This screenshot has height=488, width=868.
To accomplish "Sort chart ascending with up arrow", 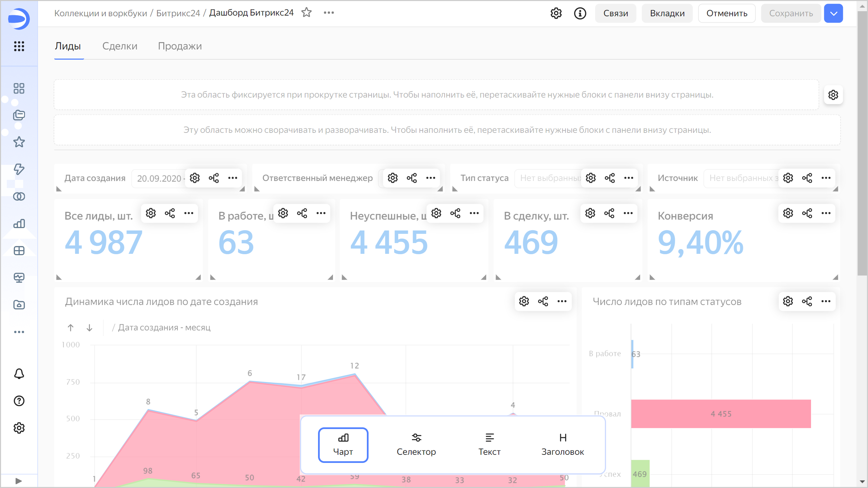I will click(71, 328).
